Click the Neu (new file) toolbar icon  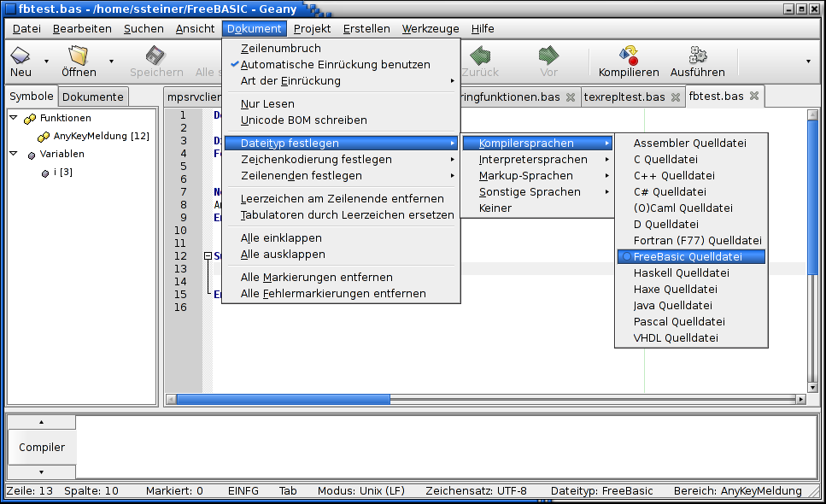pyautogui.click(x=21, y=55)
